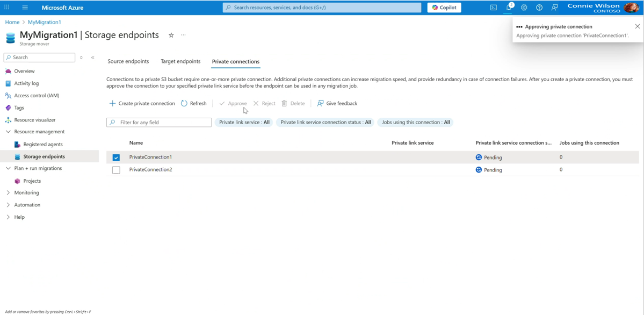The height and width of the screenshot is (315, 644).
Task: Switch to the Target endpoints tab
Action: tap(180, 61)
